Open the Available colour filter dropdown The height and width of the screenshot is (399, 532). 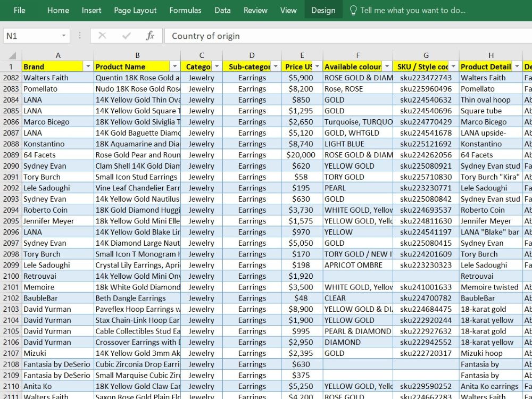387,66
